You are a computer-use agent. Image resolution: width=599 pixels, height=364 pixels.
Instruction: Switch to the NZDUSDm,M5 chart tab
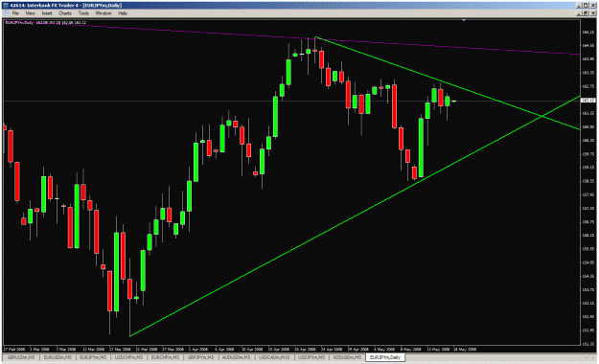347,357
